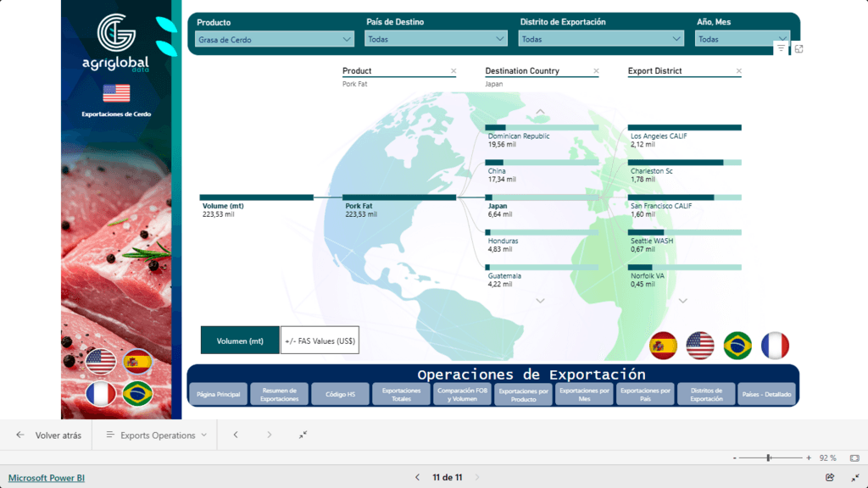Open the Exports Operations page menu
Image resolution: width=868 pixels, height=488 pixels.
(x=157, y=435)
